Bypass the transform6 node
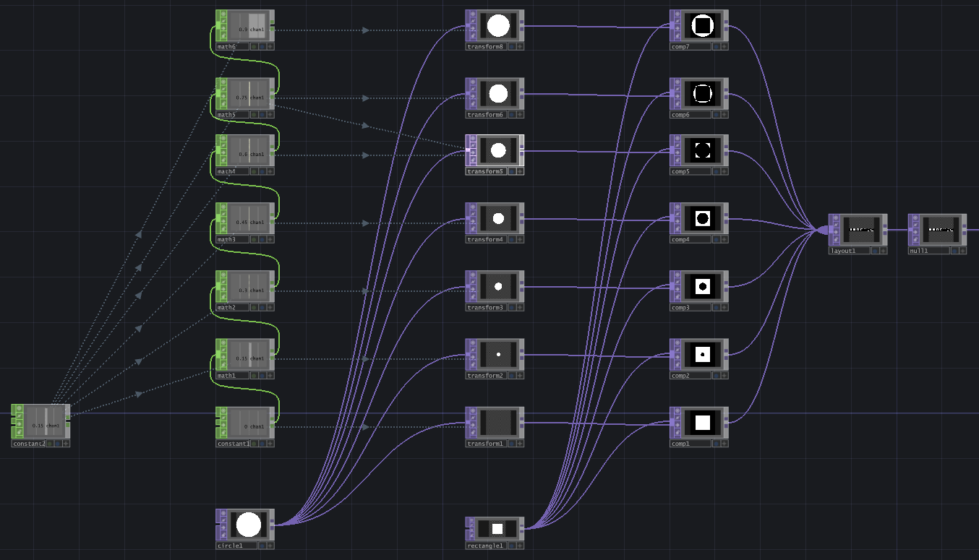Viewport: 979px width, 560px height. click(x=474, y=96)
